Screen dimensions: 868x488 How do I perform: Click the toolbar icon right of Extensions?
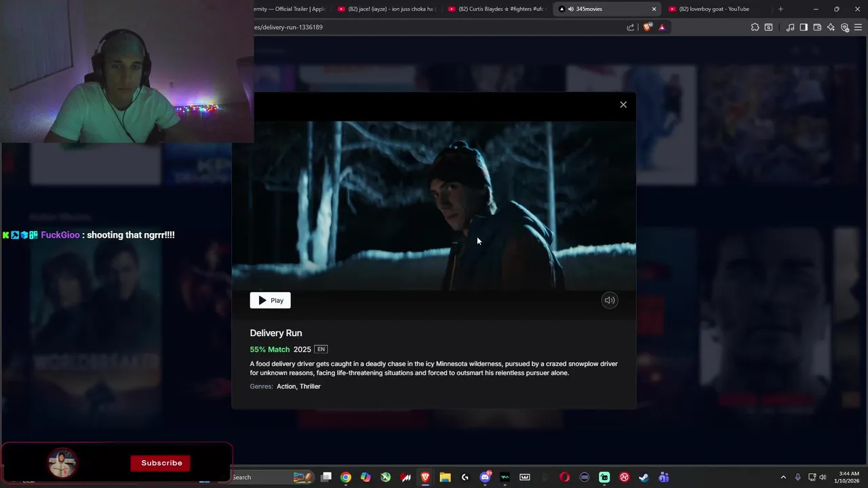pos(768,27)
